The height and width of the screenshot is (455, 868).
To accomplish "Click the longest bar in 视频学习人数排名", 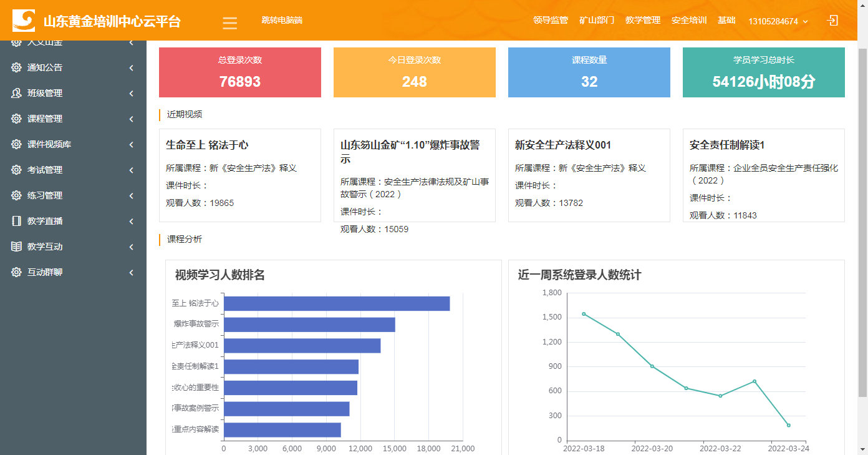I will coord(337,303).
